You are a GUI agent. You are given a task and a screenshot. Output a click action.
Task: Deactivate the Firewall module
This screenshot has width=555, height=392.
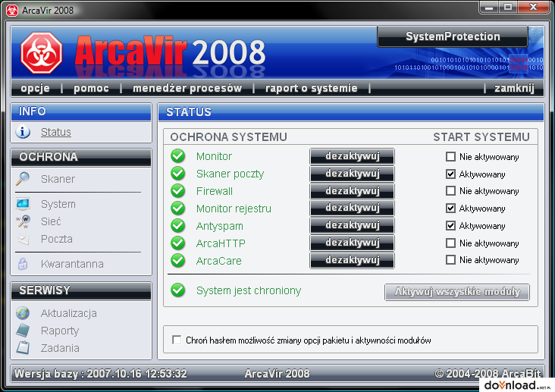coord(353,191)
